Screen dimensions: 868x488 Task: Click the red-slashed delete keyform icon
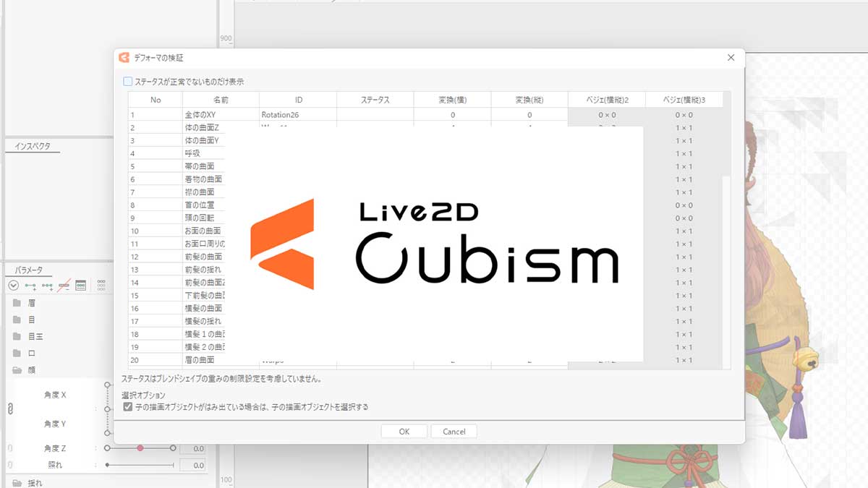[64, 286]
